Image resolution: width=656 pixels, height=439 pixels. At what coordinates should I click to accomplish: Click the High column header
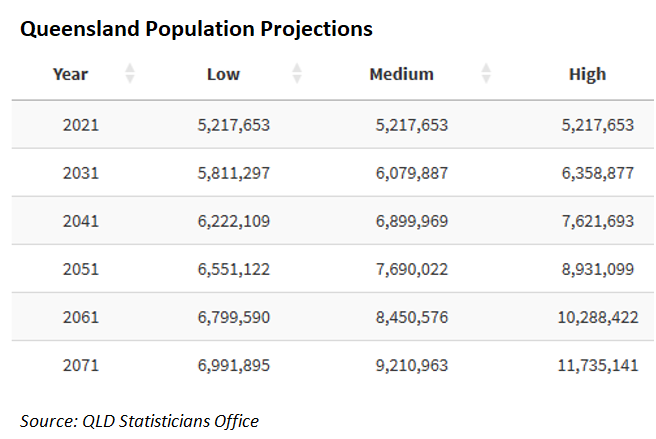[x=587, y=74]
